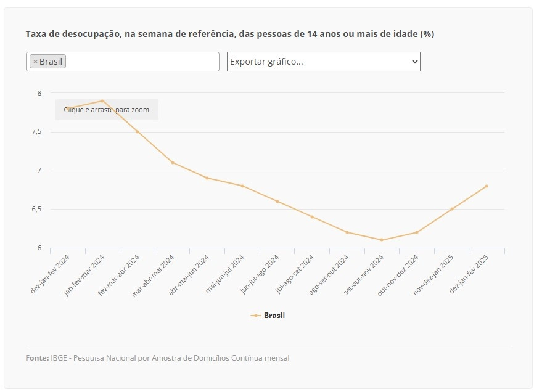Click the jun-jul-ago 2024 data point
This screenshot has width=534, height=392.
[x=277, y=202]
